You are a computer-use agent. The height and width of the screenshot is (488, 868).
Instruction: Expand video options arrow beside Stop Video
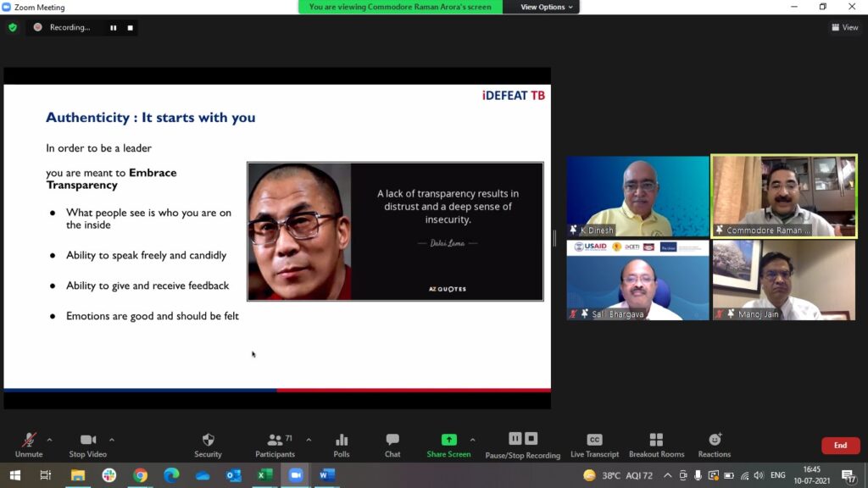point(112,440)
